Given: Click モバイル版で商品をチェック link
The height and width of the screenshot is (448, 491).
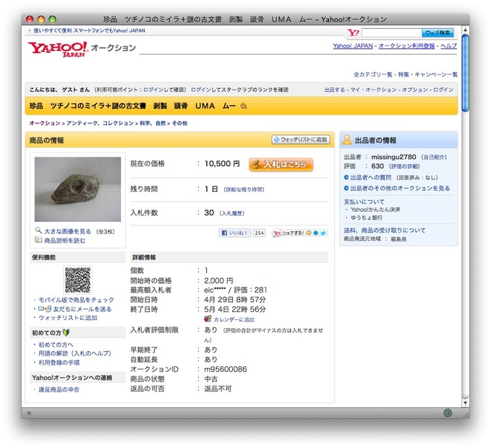Looking at the screenshot, I should click(x=76, y=300).
